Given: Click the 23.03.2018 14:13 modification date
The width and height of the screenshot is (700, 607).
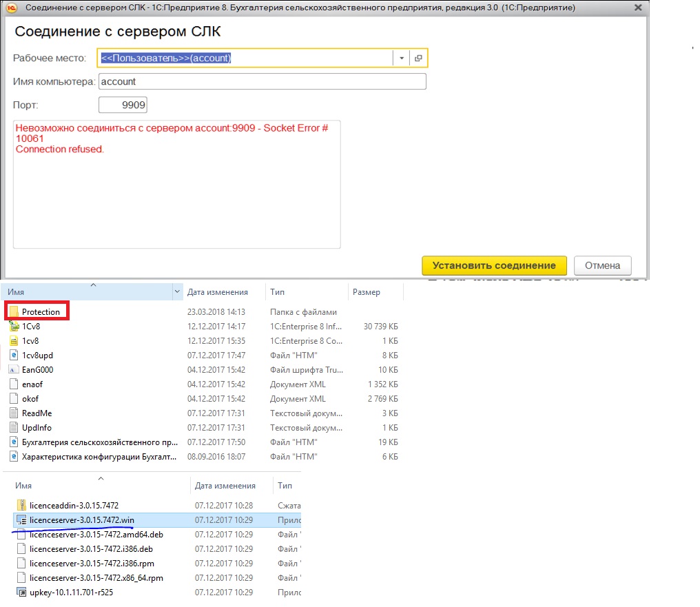Looking at the screenshot, I should point(216,312).
